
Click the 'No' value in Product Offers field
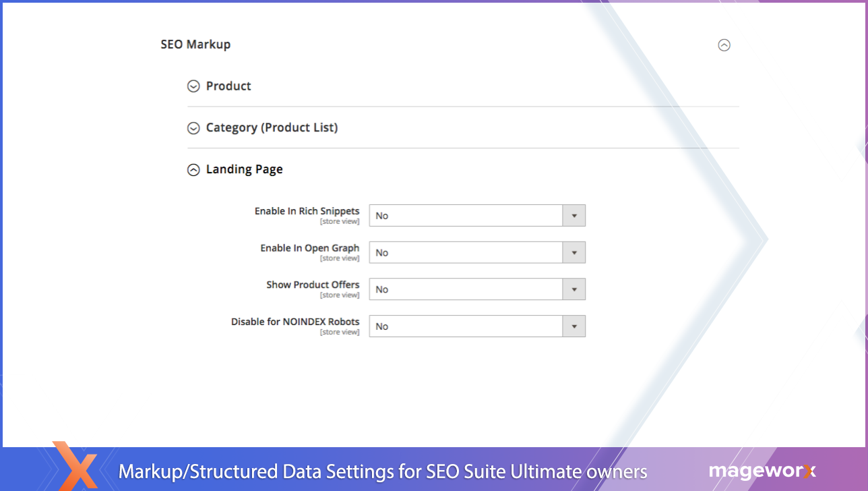coord(382,289)
